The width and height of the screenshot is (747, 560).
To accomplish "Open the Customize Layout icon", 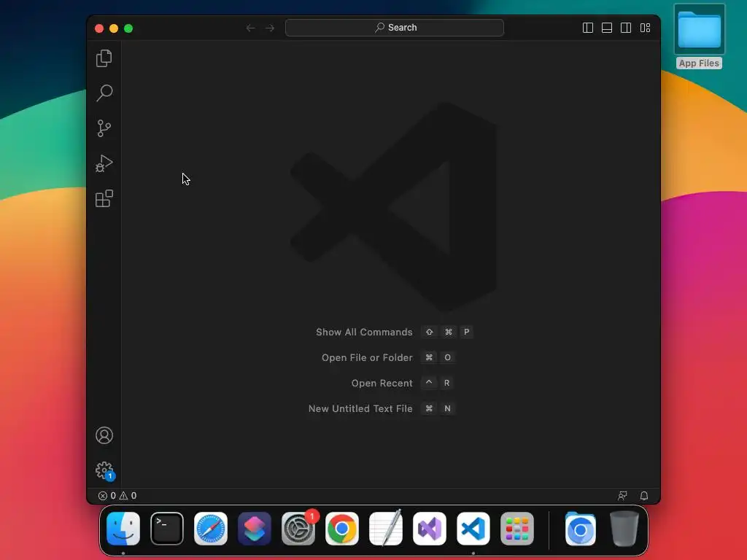I will pyautogui.click(x=645, y=28).
